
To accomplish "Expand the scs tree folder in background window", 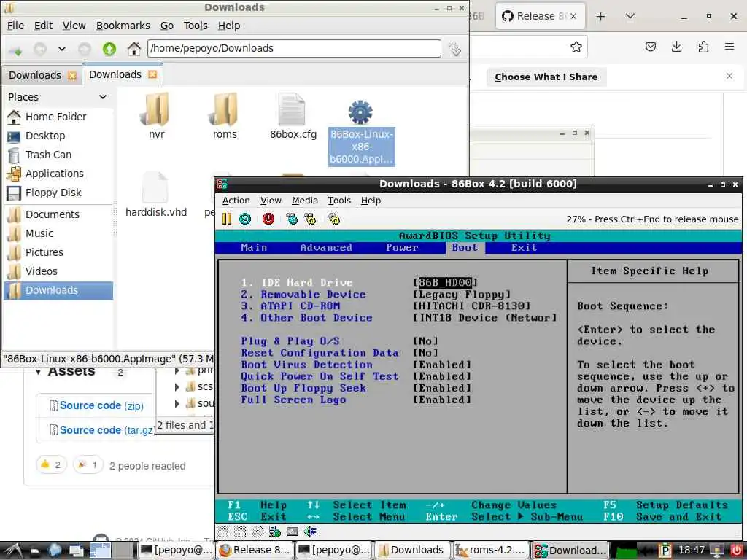I will point(177,386).
